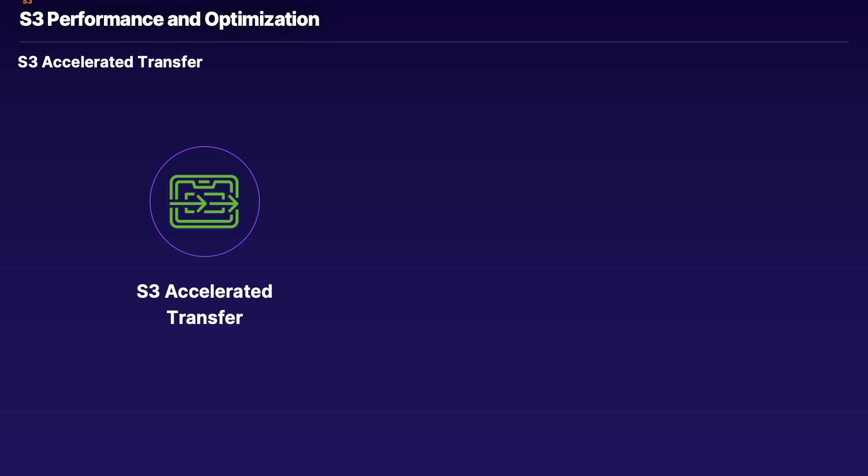
Task: Click S3 in the heading below the divider
Action: point(28,62)
